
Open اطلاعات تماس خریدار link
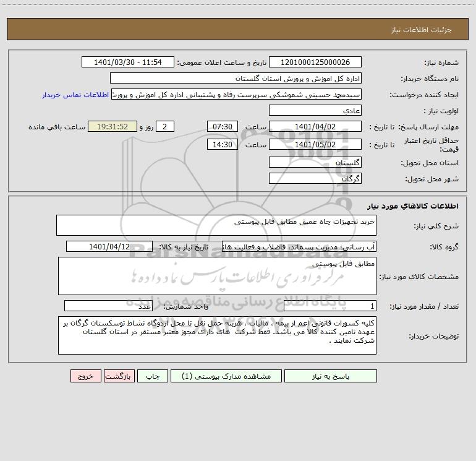[75, 95]
